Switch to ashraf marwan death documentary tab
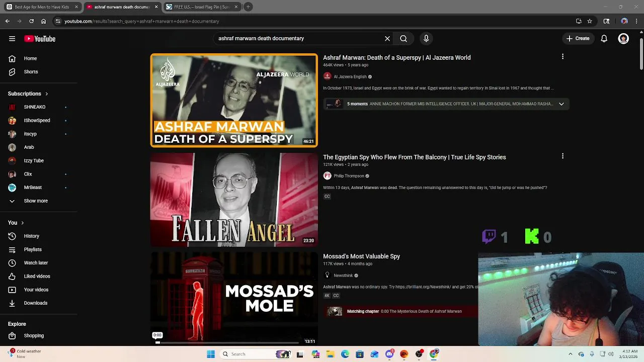644x362 pixels. [x=122, y=7]
